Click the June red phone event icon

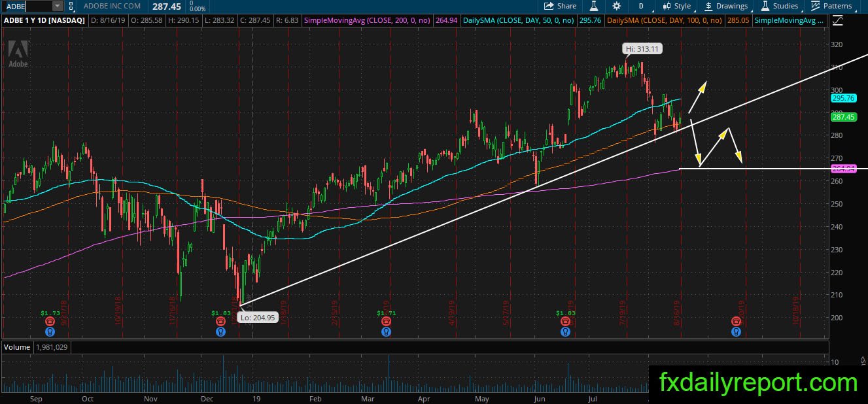pos(565,322)
